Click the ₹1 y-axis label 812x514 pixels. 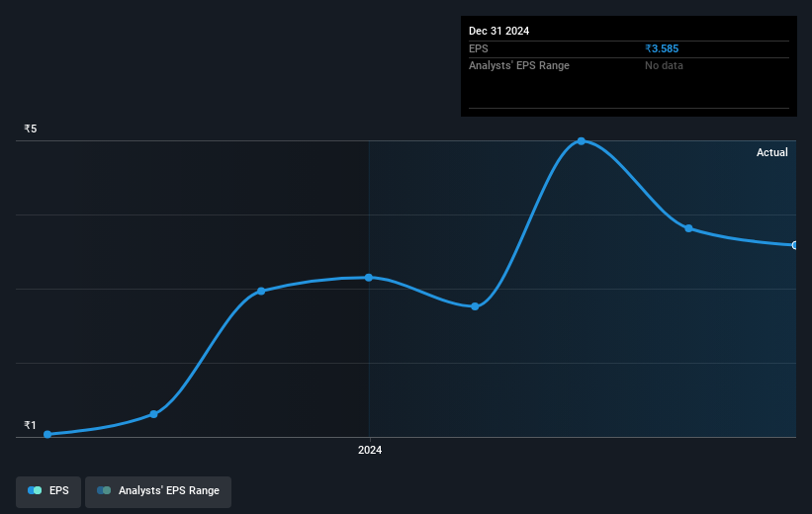[x=30, y=425]
